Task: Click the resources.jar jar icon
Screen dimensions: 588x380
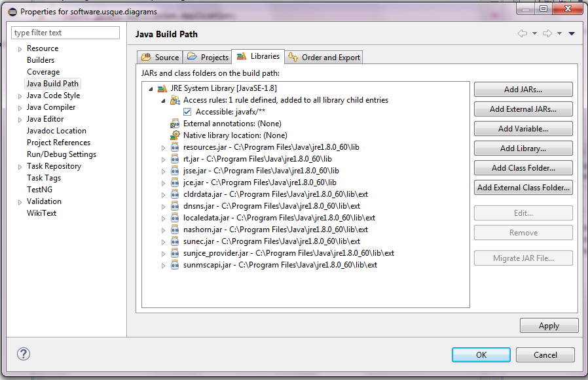Action: [175, 147]
